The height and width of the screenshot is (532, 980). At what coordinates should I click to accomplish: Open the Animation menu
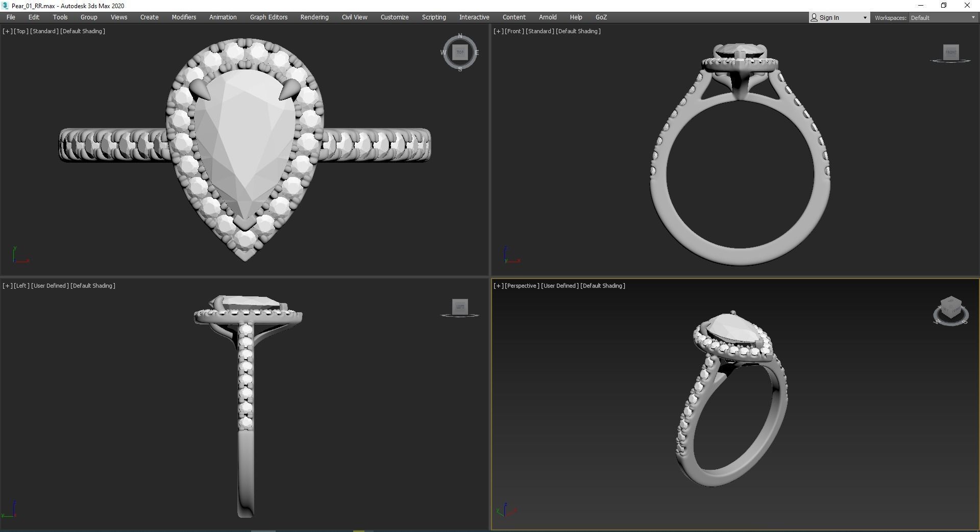click(x=223, y=17)
